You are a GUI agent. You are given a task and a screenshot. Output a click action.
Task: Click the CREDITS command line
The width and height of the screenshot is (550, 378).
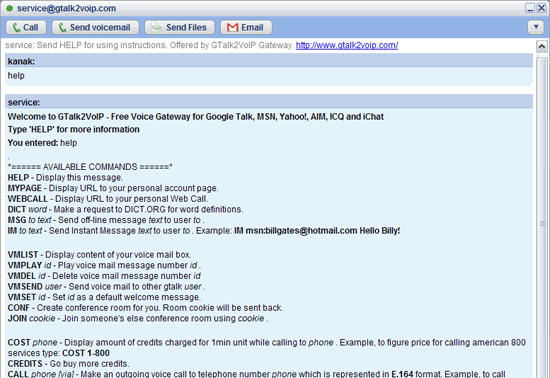coord(68,364)
